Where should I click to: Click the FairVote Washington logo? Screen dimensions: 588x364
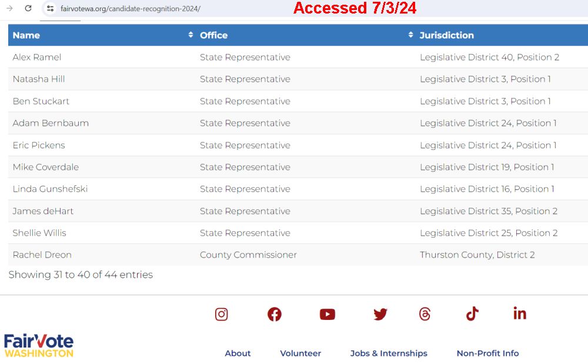point(39,346)
